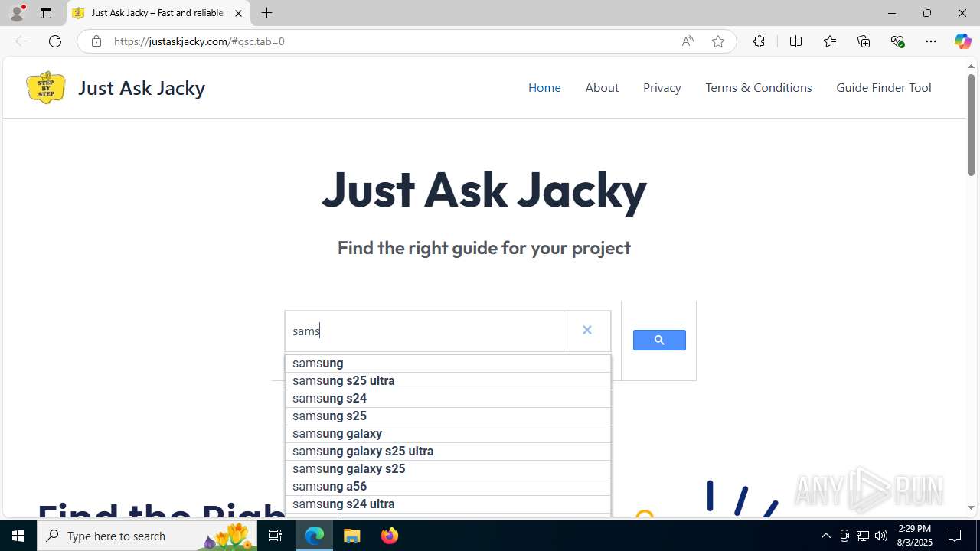Open the network status tray icon
980x551 pixels.
point(863,536)
